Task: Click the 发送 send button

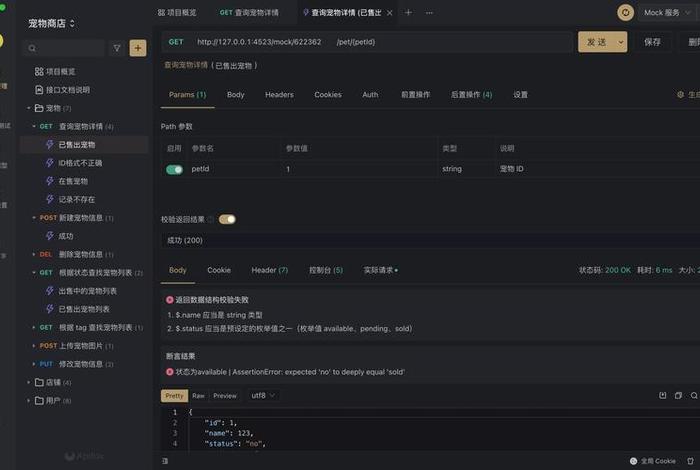Action: [596, 42]
